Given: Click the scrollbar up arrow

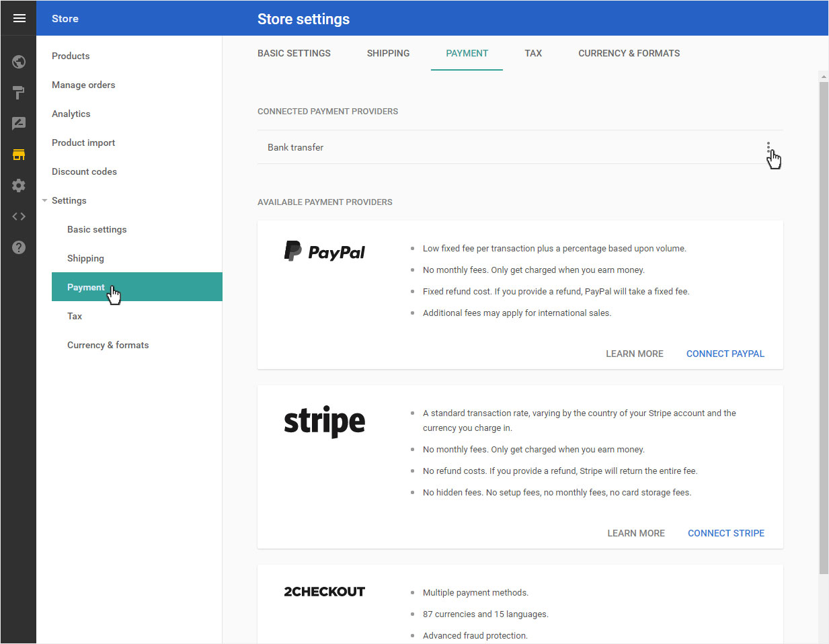Looking at the screenshot, I should [824, 77].
